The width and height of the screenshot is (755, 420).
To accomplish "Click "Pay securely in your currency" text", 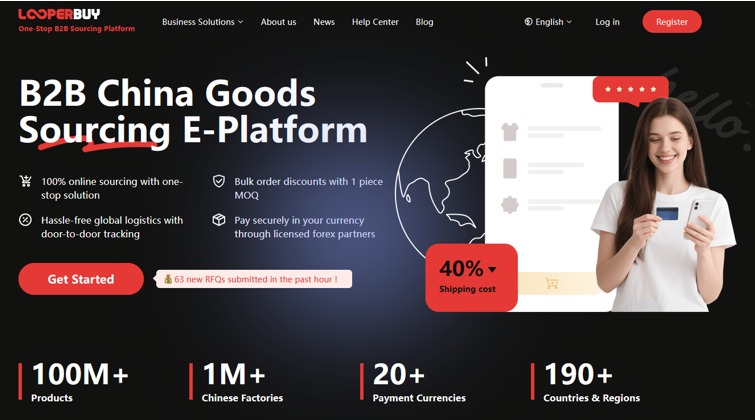I will (299, 220).
